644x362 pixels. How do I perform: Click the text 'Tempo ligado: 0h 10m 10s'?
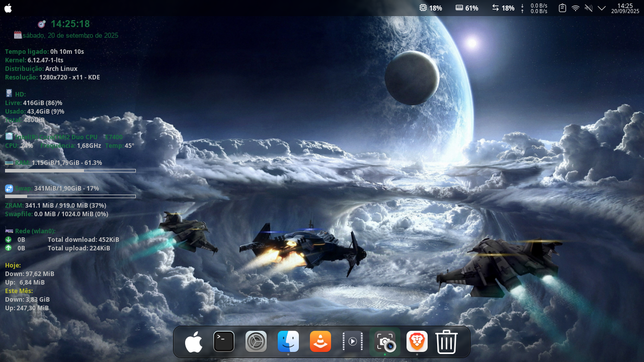click(x=44, y=52)
